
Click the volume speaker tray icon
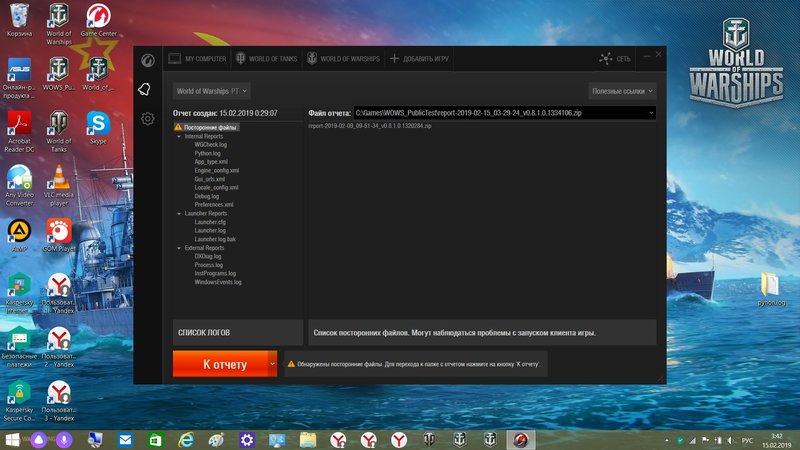[731, 440]
